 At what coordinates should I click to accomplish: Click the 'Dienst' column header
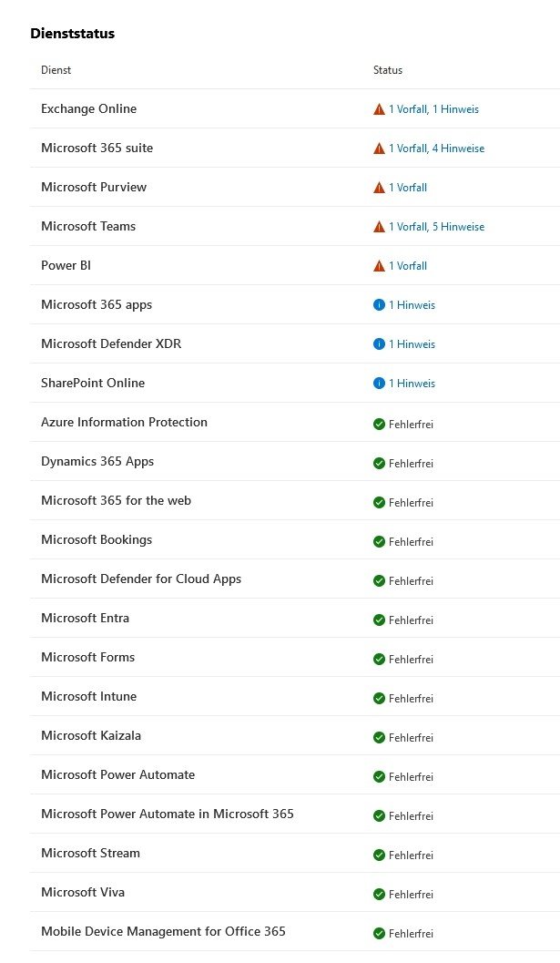click(x=56, y=70)
